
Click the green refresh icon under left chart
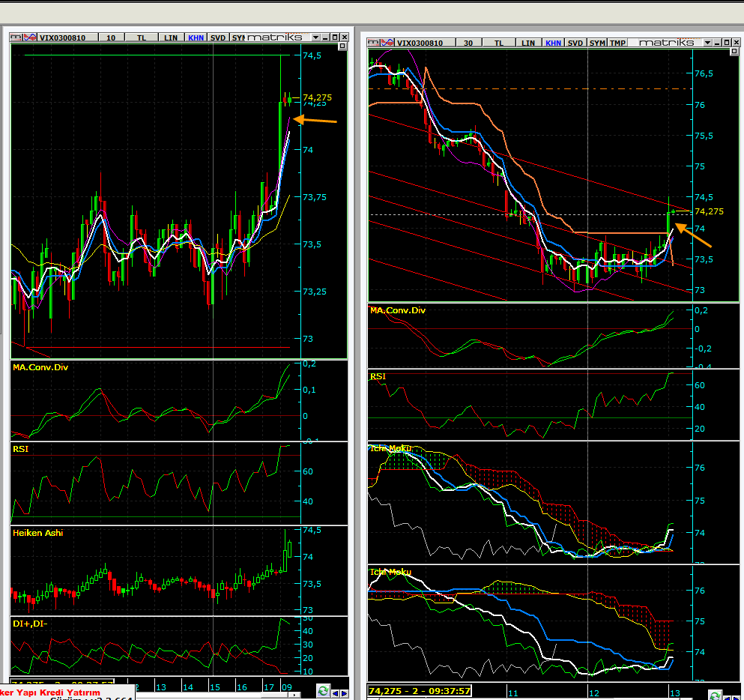[x=323, y=691]
